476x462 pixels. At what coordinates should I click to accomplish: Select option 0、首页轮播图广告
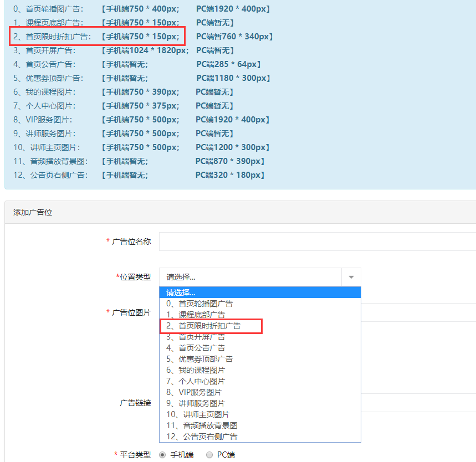pos(260,304)
